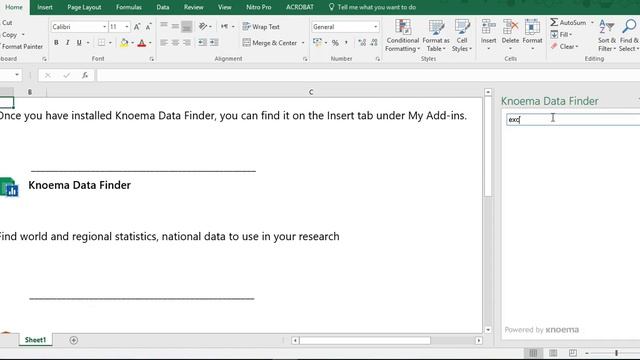Viewport: 640px width, 360px height.
Task: Open Find & Select menu
Action: click(629, 36)
